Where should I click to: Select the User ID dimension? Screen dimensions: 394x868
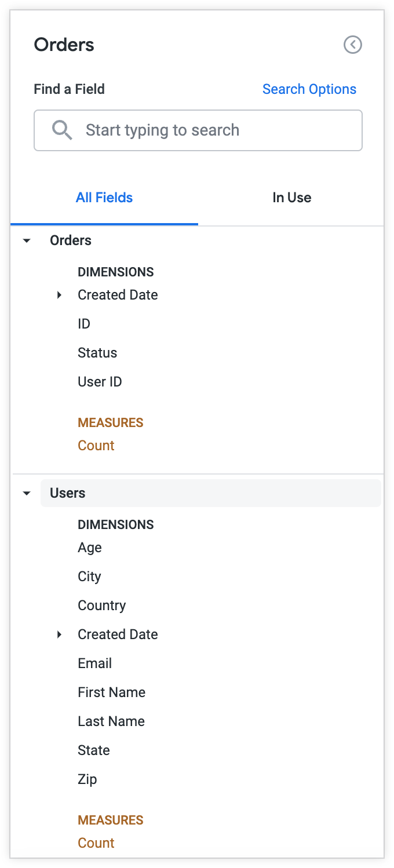click(x=100, y=381)
